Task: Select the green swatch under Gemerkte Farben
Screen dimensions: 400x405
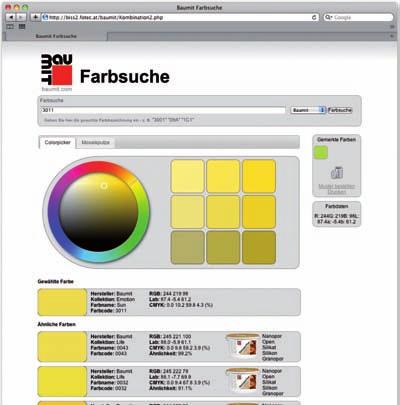Action: 321,152
